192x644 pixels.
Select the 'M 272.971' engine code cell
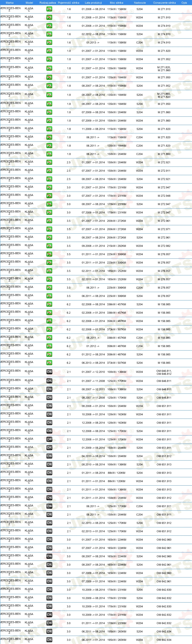(164, 229)
